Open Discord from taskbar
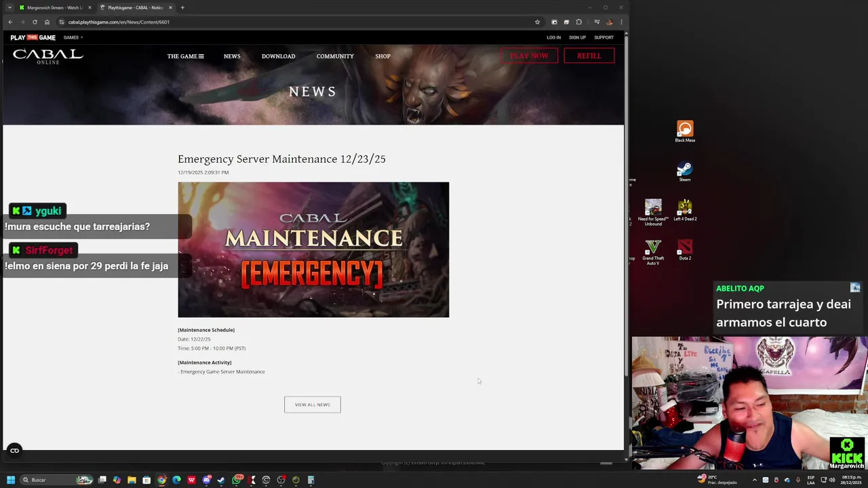The height and width of the screenshot is (488, 868). click(x=206, y=480)
